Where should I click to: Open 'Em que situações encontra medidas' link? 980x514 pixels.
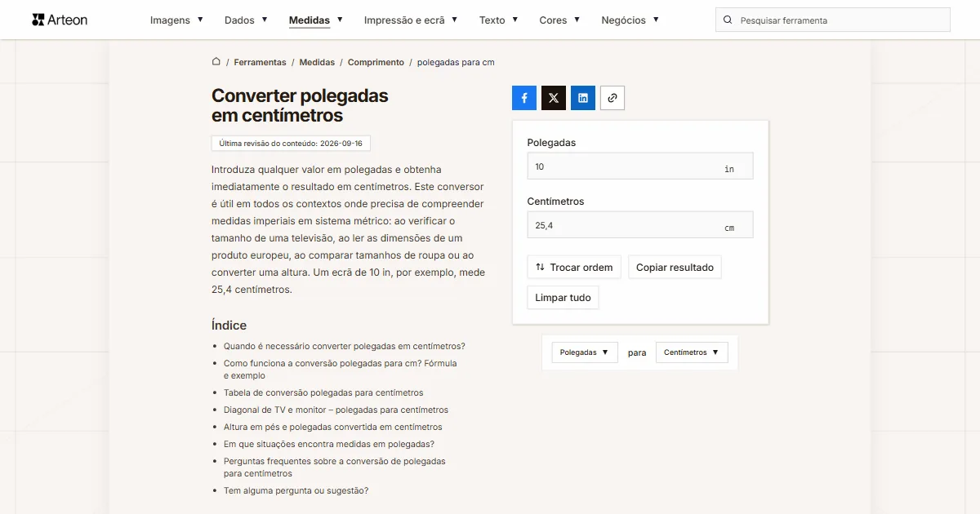(329, 444)
